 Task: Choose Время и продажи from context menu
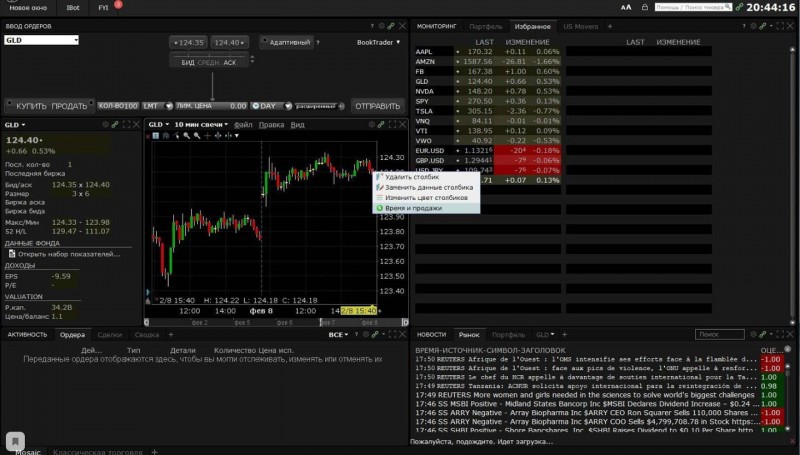coord(426,208)
